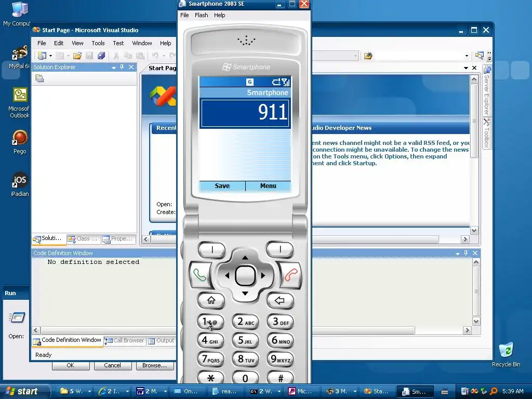Tap the Back arrow key on the phone

280,300
